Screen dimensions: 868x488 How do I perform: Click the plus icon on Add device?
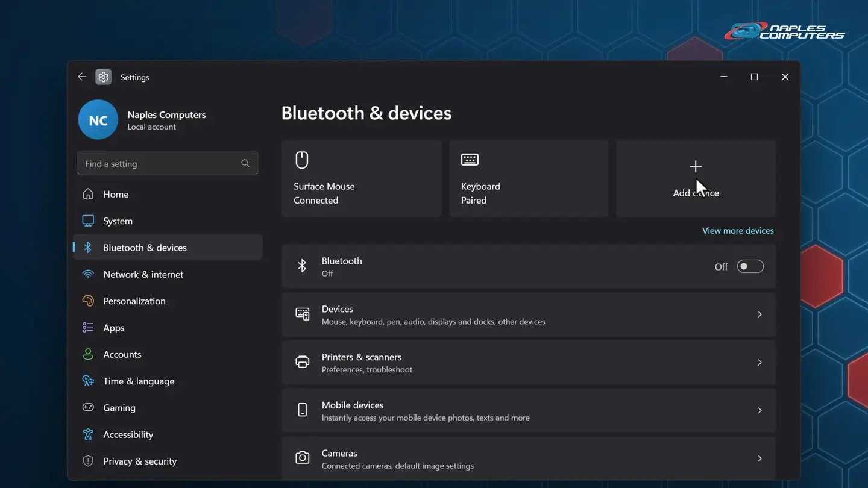(x=696, y=166)
